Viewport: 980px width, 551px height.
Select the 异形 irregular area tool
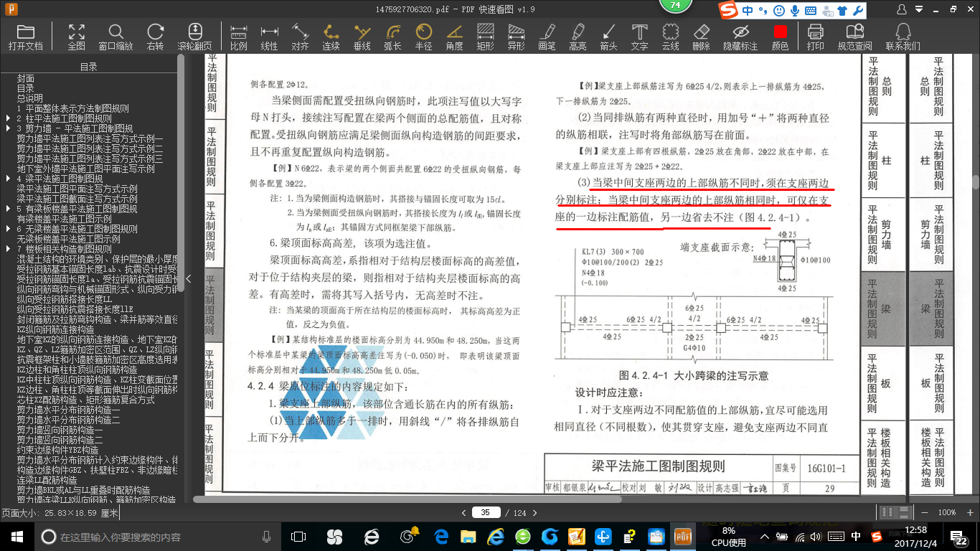[x=516, y=37]
